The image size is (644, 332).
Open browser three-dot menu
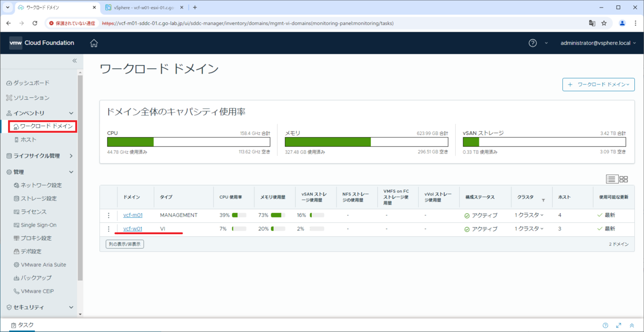pyautogui.click(x=634, y=24)
